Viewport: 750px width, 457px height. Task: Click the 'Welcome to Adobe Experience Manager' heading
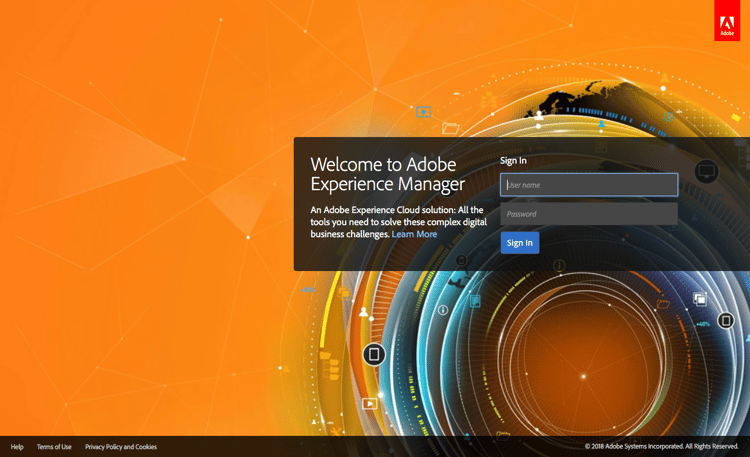(x=387, y=174)
